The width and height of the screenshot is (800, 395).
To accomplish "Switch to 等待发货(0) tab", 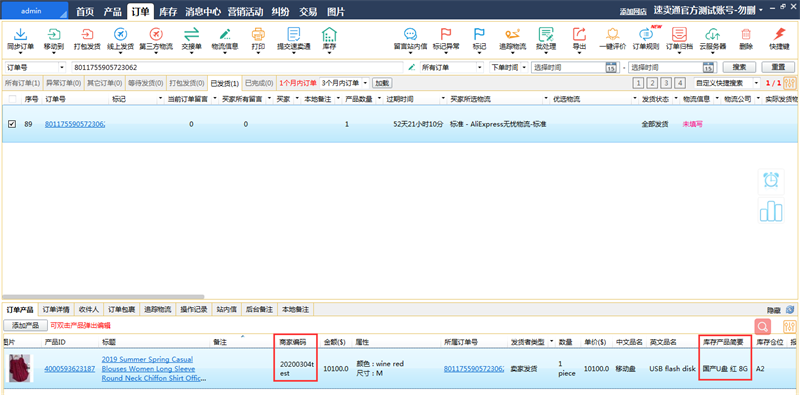I will (145, 83).
